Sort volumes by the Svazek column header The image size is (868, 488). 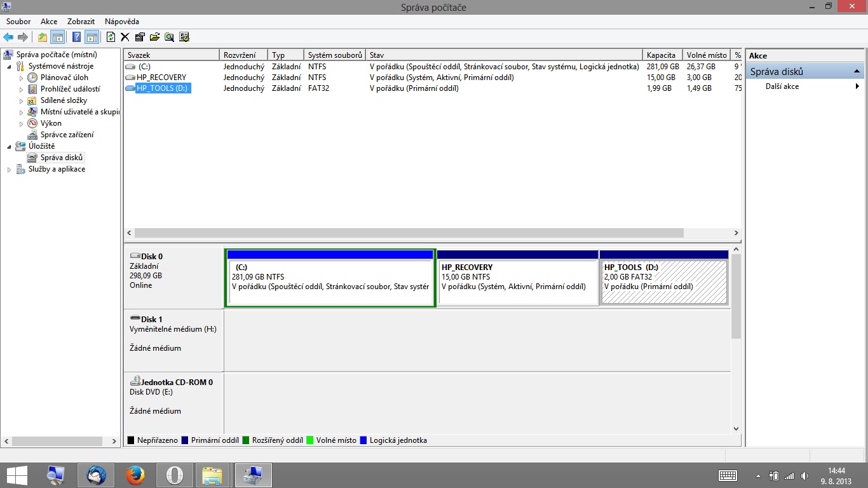click(172, 55)
